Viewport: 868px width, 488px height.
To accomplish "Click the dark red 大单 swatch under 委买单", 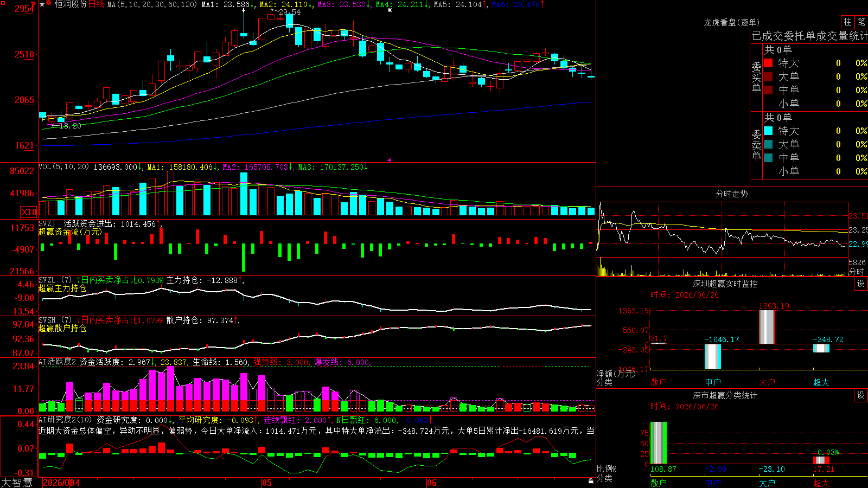I will (x=768, y=76).
